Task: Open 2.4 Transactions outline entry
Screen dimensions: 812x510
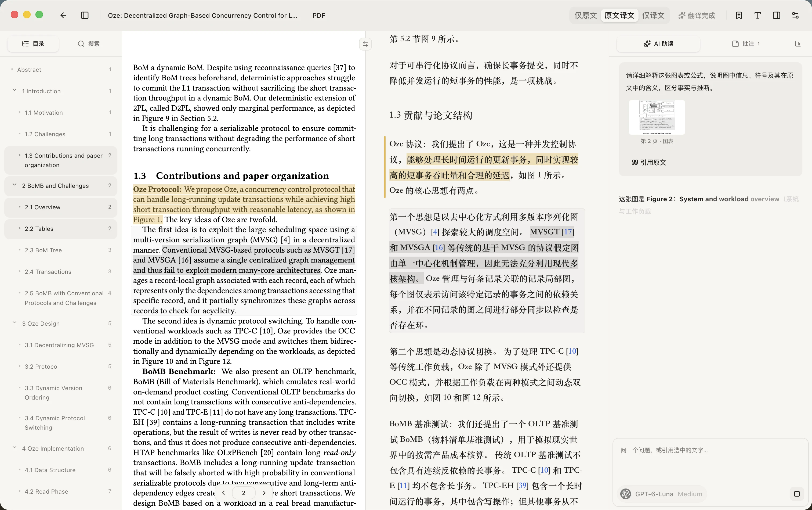Action: (x=61, y=272)
